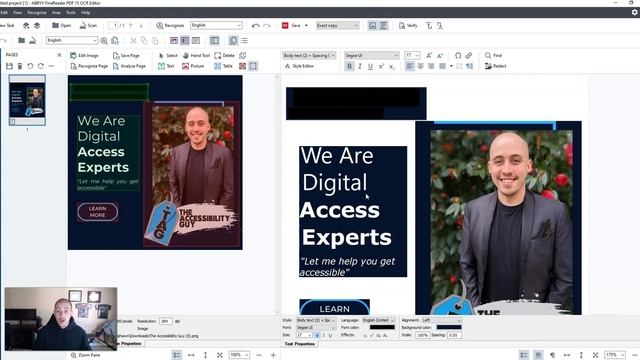The height and width of the screenshot is (360, 640).
Task: Toggle Underline formatting in toolbar
Action: coord(370,66)
